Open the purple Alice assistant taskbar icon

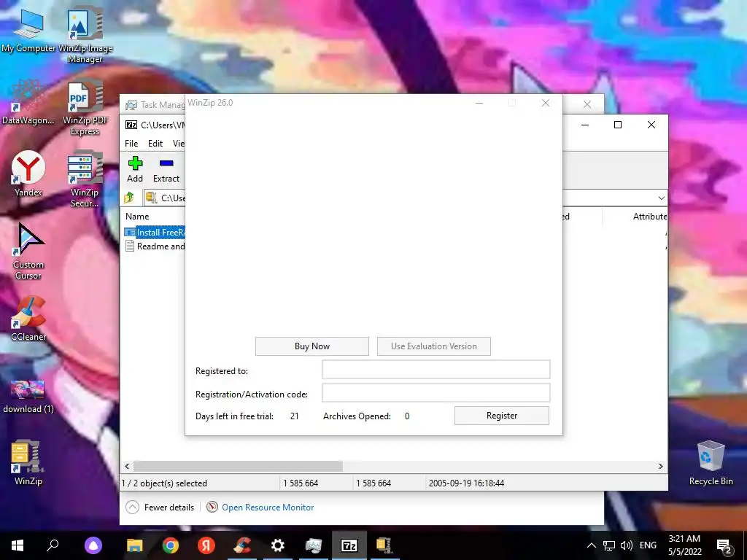[x=93, y=545]
